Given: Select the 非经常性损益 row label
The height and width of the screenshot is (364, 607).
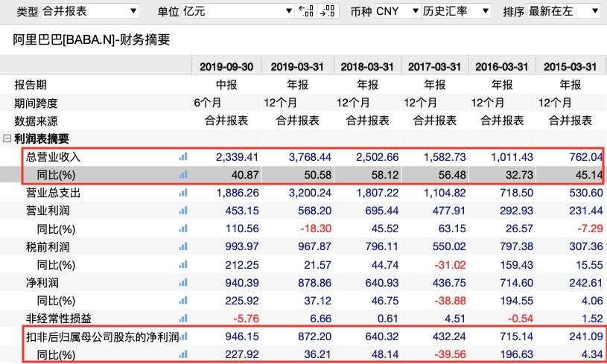Looking at the screenshot, I should click(58, 319).
